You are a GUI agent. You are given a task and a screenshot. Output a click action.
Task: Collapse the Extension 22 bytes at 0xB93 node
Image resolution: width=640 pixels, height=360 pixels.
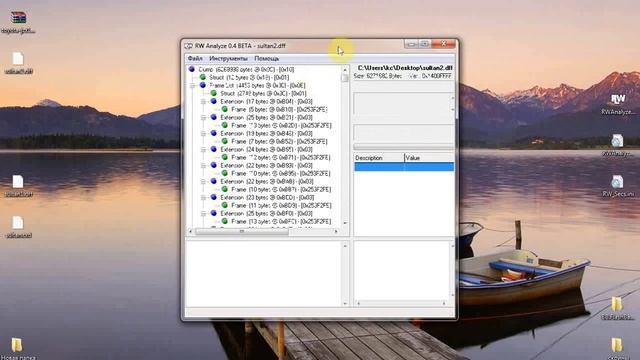coord(203,165)
